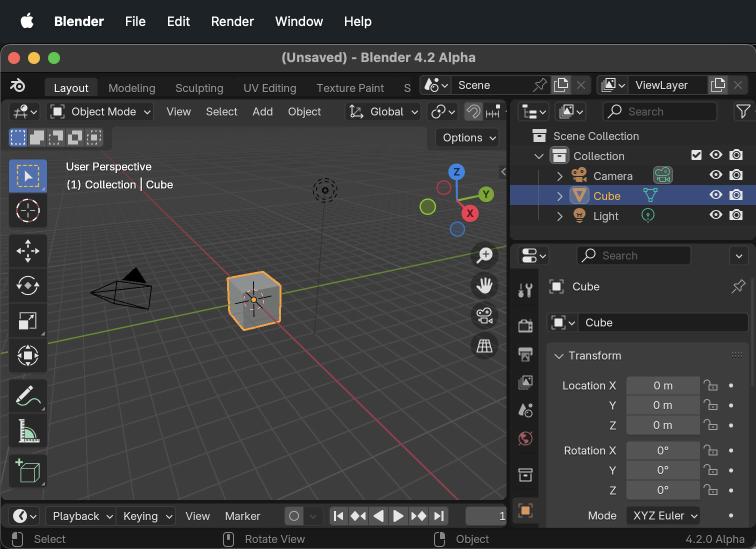Select the Rotate tool
The height and width of the screenshot is (549, 756).
coord(28,285)
